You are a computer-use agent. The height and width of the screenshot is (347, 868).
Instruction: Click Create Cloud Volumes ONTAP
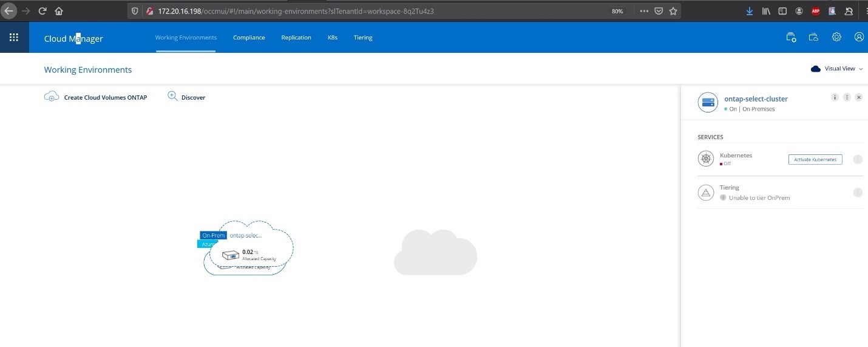tap(106, 97)
